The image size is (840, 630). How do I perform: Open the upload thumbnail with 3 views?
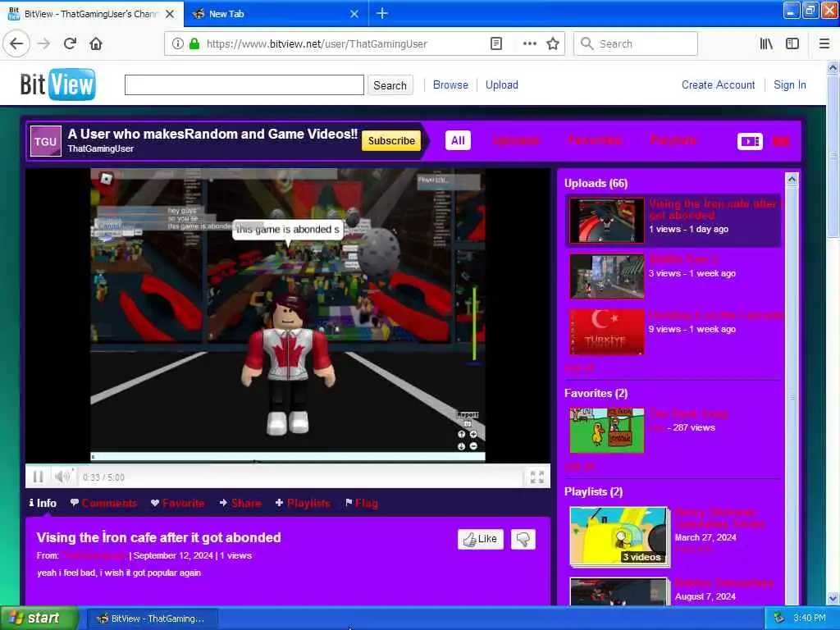[x=607, y=276]
